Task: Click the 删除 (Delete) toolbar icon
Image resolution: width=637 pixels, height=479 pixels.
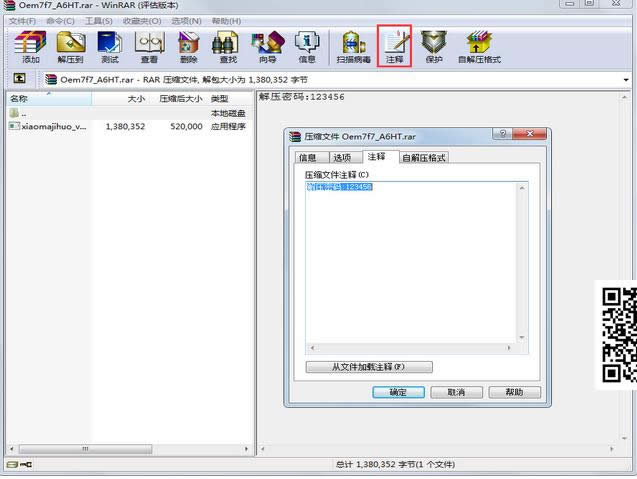Action: [188, 46]
